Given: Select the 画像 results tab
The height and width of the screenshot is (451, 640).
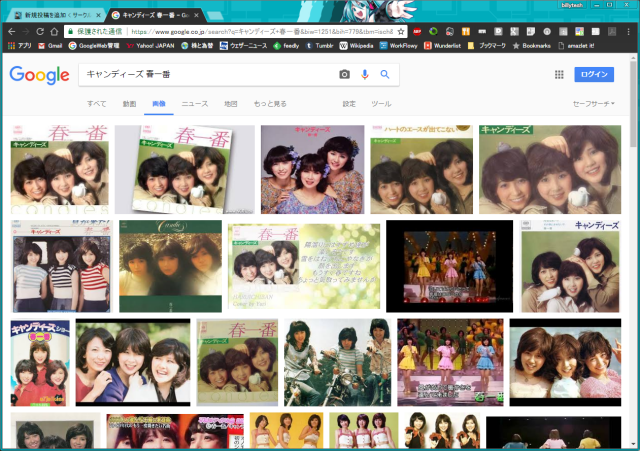Looking at the screenshot, I should click(x=159, y=104).
